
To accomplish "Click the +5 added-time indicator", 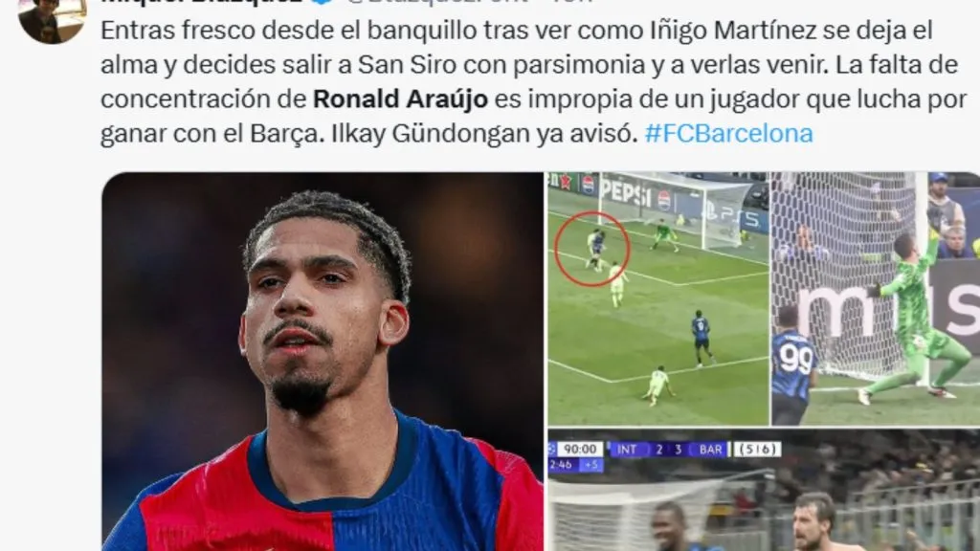I will 590,465.
